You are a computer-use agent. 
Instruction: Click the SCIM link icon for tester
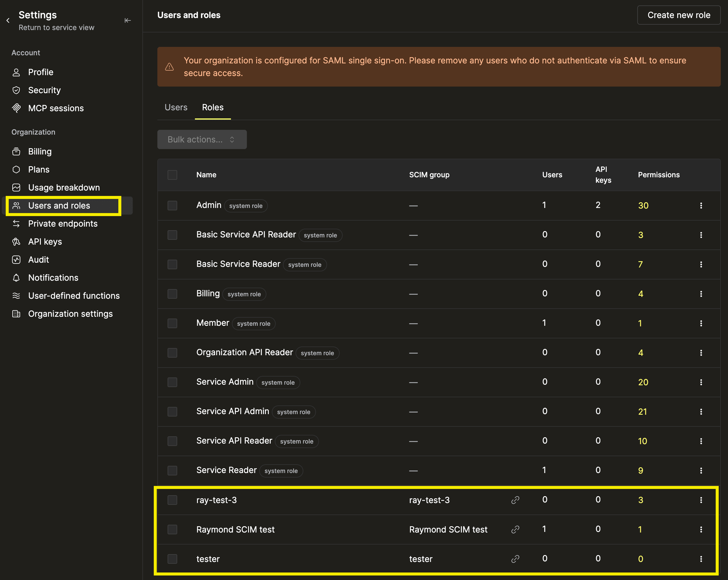515,559
